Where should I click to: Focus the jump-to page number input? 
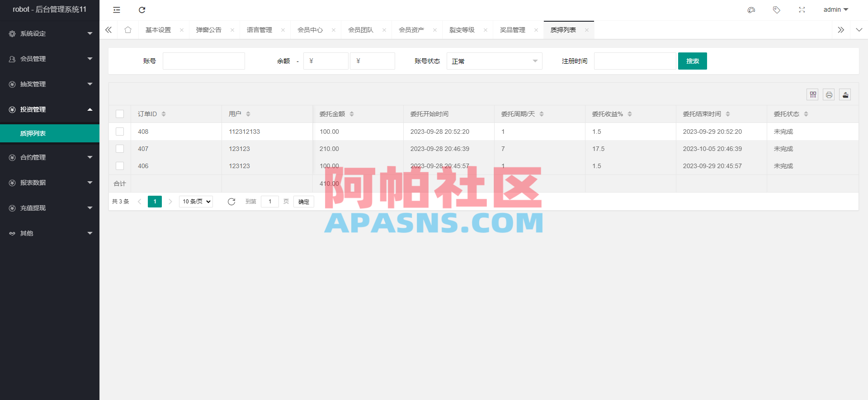270,202
